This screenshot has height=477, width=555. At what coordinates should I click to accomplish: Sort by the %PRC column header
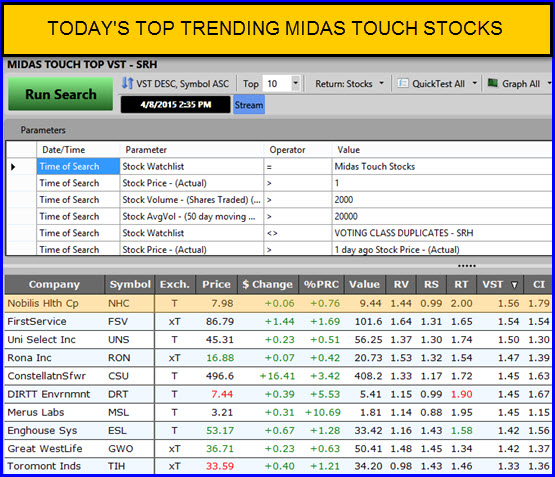[321, 285]
